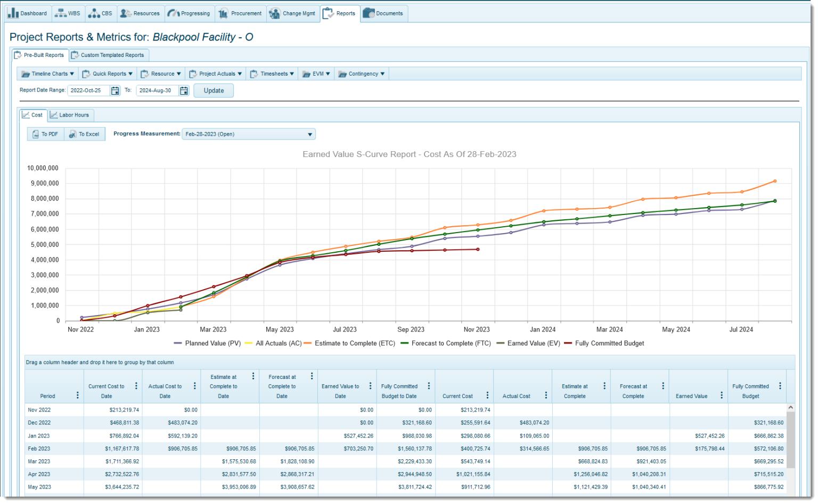Screen dimensions: 818x504
Task: Click the Change Mgmt icon
Action: click(x=275, y=13)
